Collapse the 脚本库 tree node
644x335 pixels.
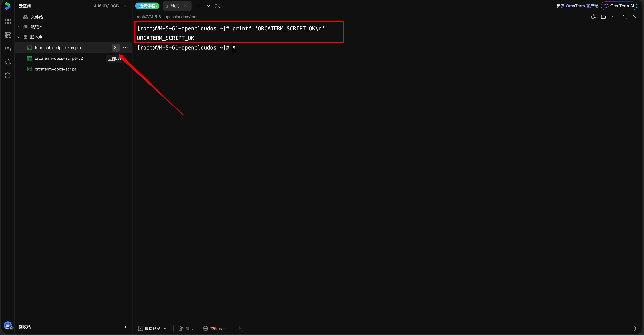tap(19, 37)
